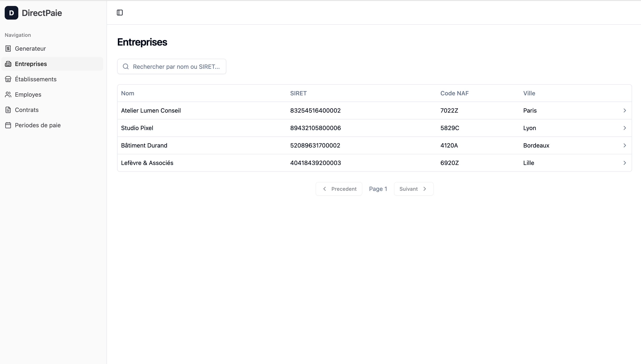Focus the search by nom or SIRET field
The height and width of the screenshot is (364, 641).
click(x=172, y=66)
